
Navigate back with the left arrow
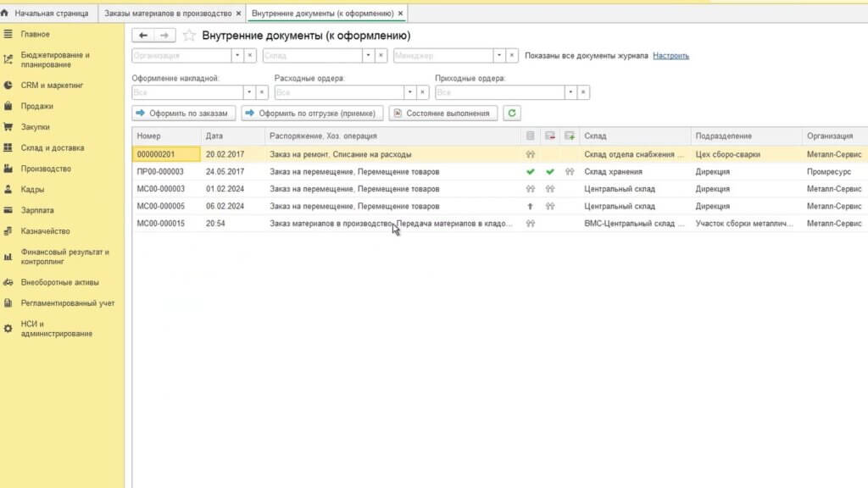[144, 36]
